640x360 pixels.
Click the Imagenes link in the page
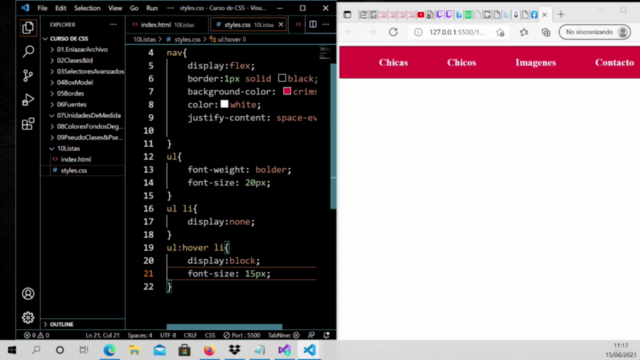(536, 62)
